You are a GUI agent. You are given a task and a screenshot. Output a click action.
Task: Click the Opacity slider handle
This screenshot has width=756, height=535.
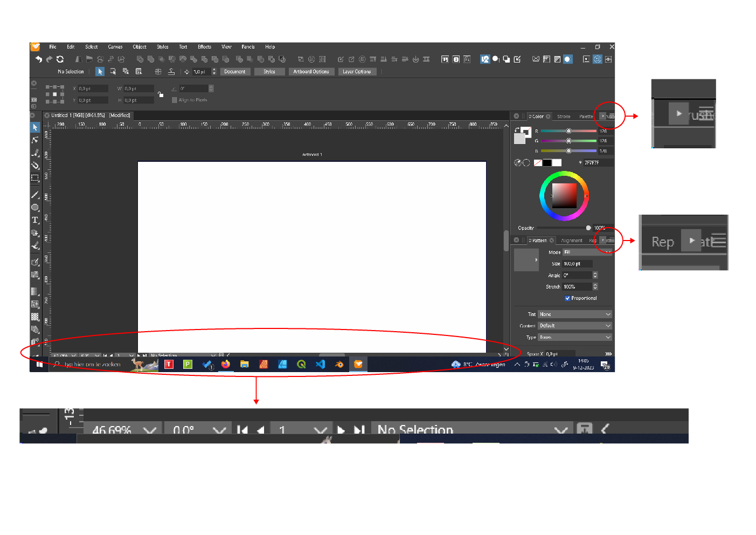click(588, 228)
